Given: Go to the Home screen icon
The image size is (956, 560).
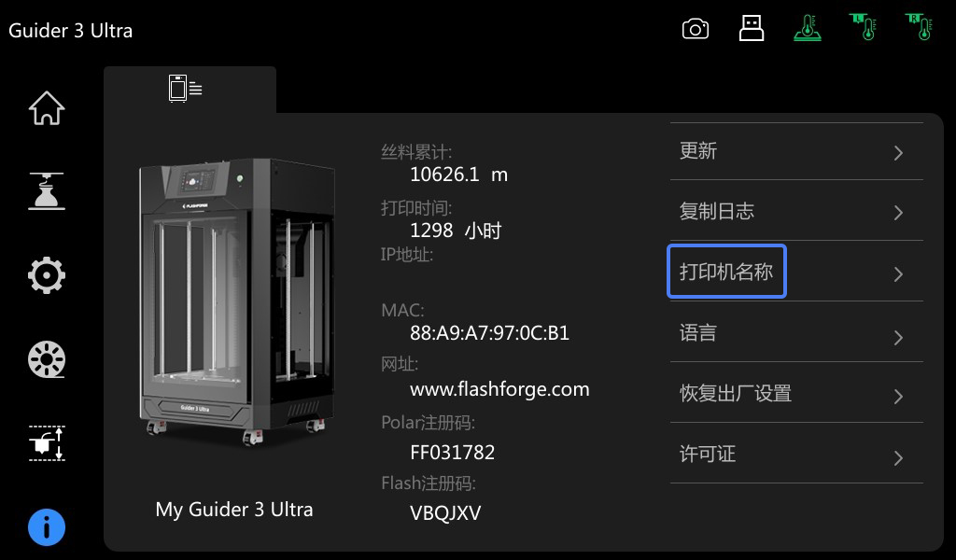Looking at the screenshot, I should point(47,108).
